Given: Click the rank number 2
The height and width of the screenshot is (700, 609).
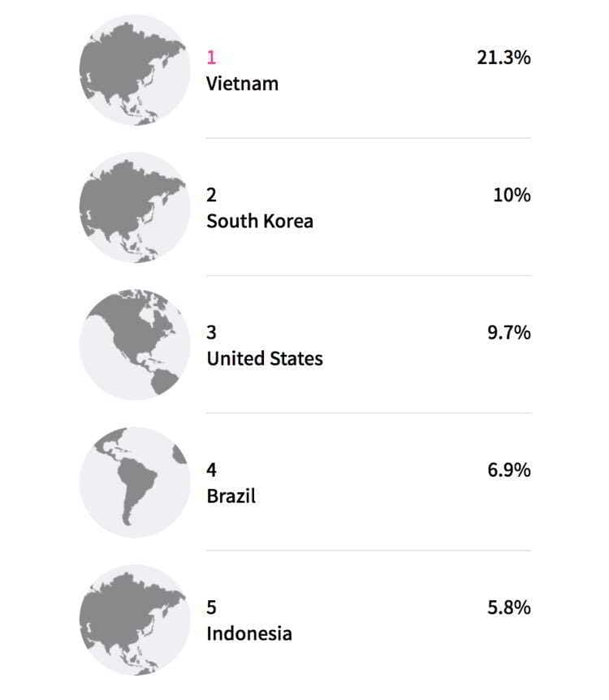Looking at the screenshot, I should 212,195.
